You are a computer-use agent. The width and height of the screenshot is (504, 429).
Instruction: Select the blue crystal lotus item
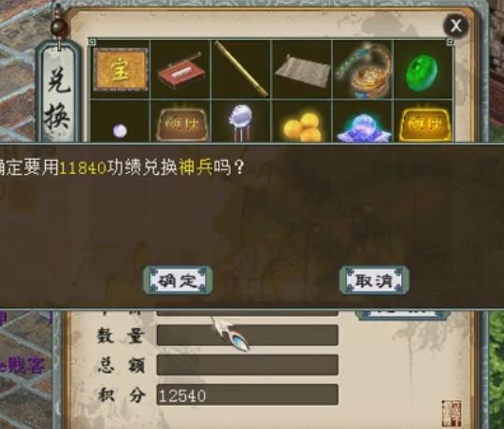(x=363, y=129)
